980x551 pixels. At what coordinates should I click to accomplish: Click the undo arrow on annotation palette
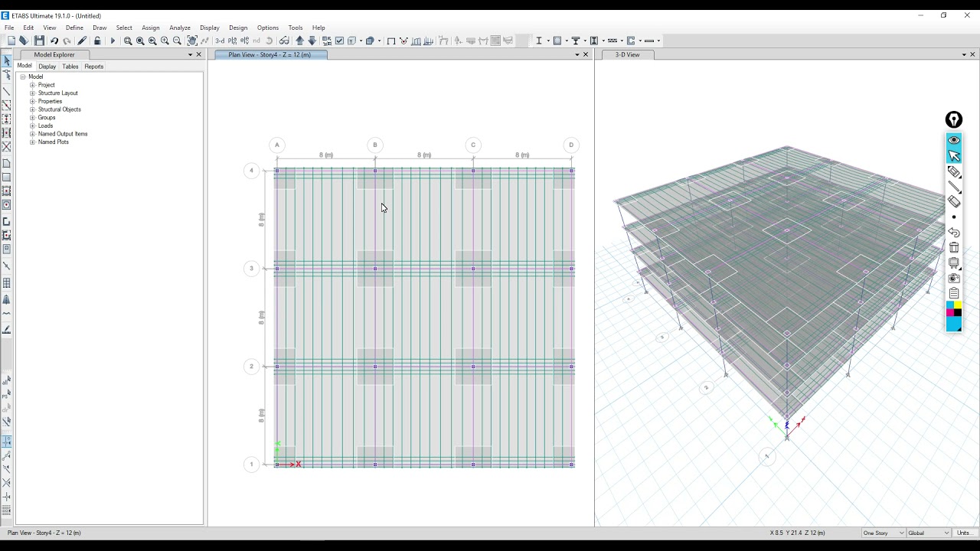click(x=954, y=232)
